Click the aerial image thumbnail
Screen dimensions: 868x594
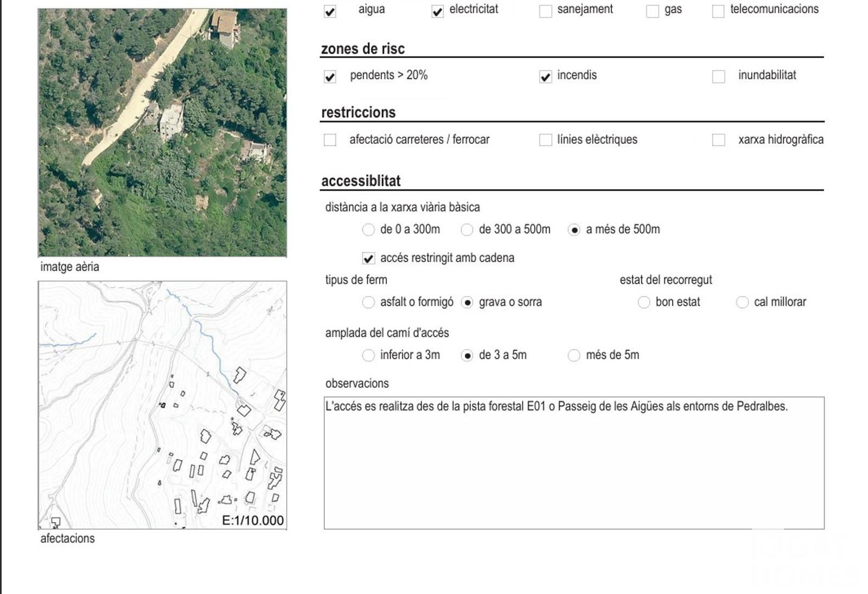tap(162, 132)
